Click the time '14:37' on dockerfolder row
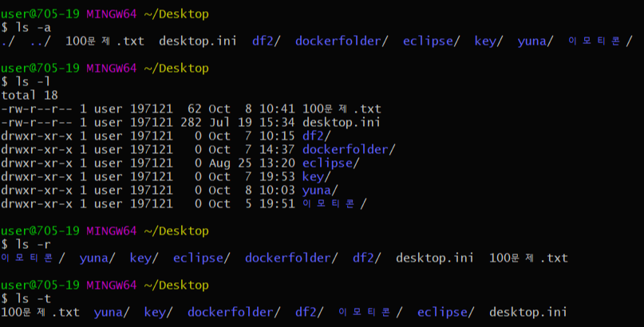 (x=277, y=149)
